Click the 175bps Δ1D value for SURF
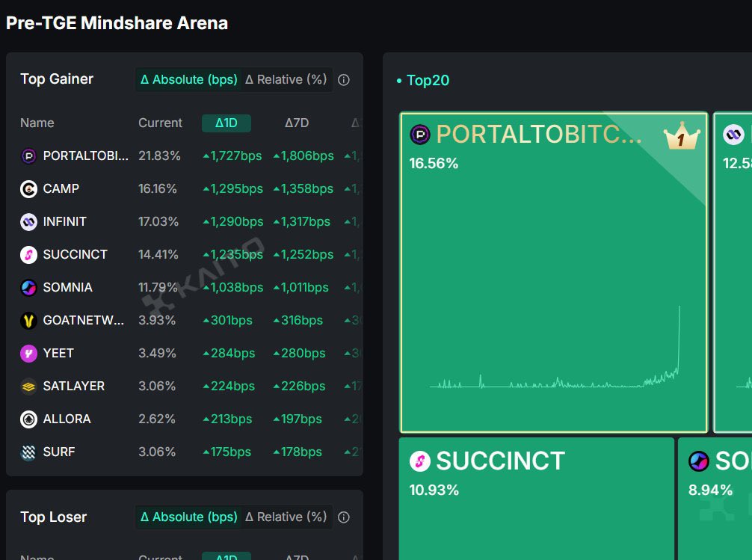752x560 pixels. click(x=226, y=452)
